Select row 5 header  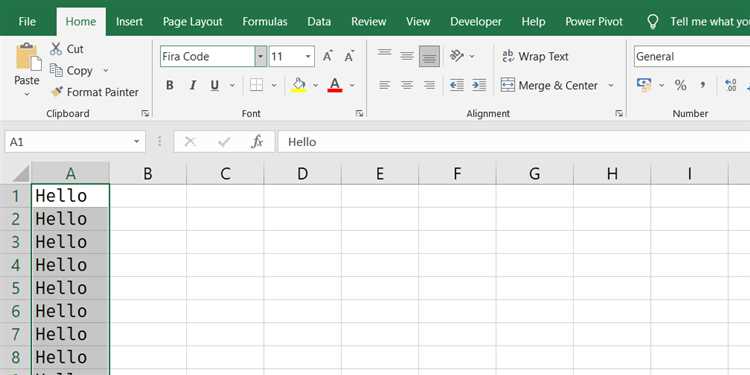tap(16, 288)
